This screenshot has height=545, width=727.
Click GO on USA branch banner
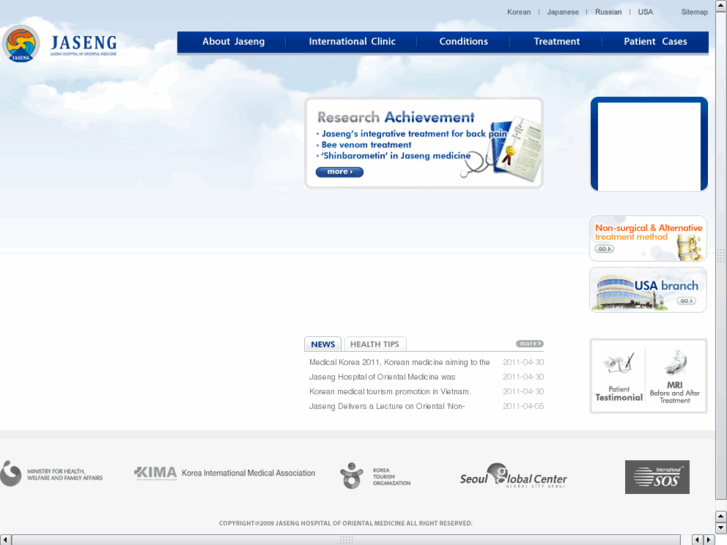click(686, 301)
